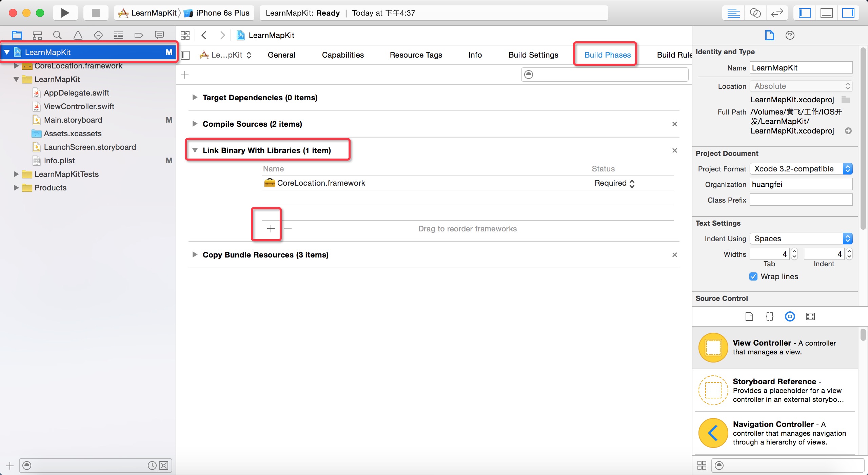Stop the running build
This screenshot has width=868, height=475.
tap(96, 13)
